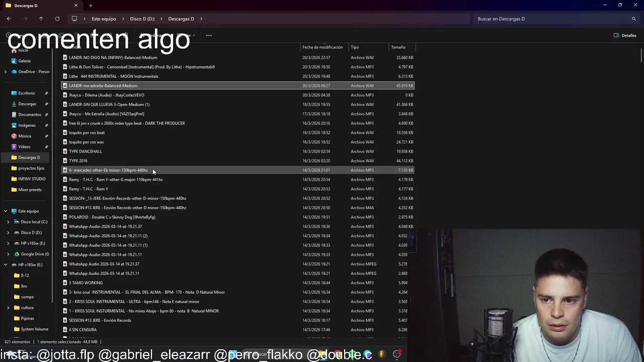644x362 pixels.
Task: Click the Este equipo breadcrumb
Action: 104,19
